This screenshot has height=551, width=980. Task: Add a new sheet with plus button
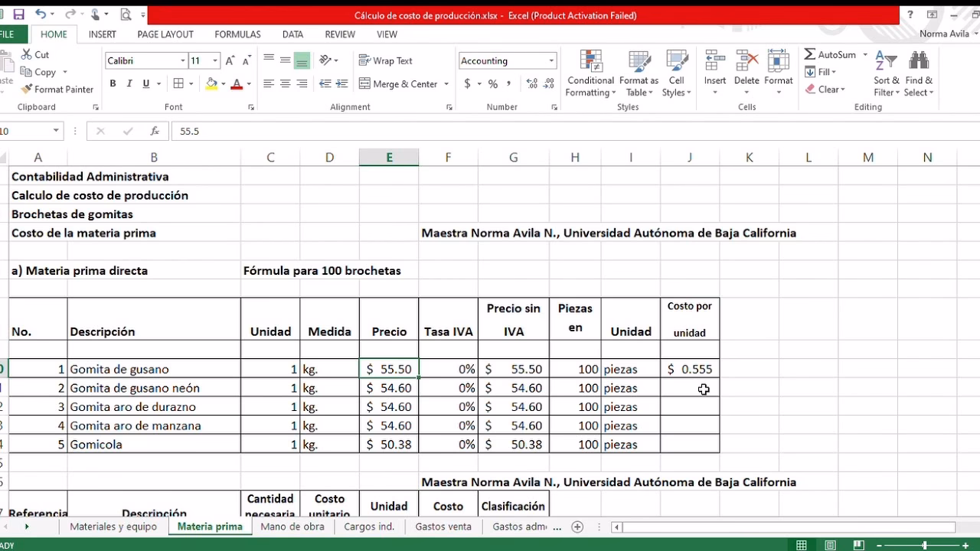pos(577,527)
